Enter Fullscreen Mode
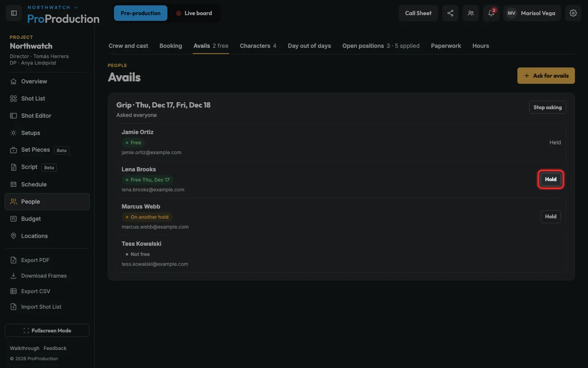 (47, 330)
